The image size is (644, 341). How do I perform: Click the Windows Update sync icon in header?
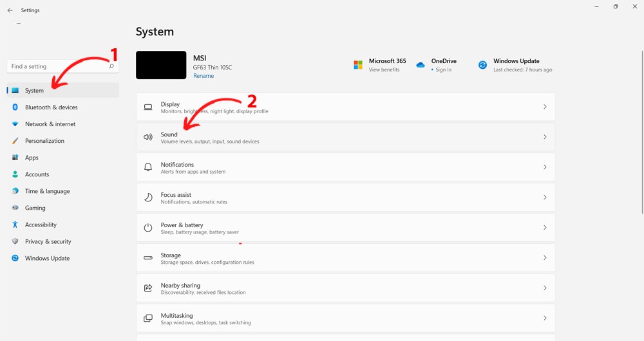pos(482,65)
